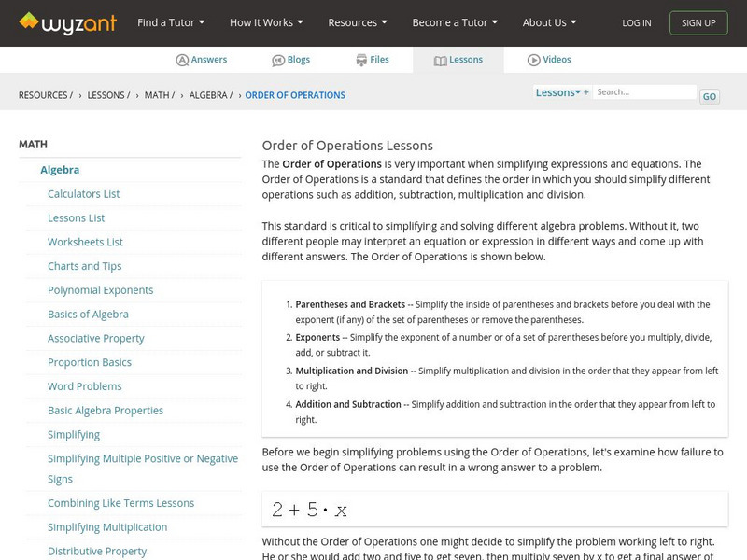Click the Files printer-style icon
The height and width of the screenshot is (560, 747).
click(x=361, y=59)
